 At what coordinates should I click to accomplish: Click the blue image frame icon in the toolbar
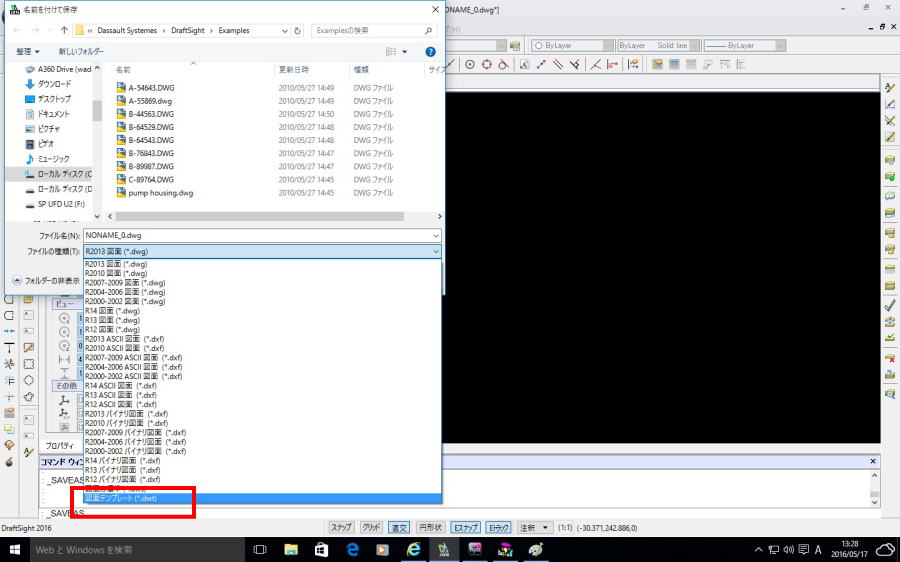tap(674, 64)
